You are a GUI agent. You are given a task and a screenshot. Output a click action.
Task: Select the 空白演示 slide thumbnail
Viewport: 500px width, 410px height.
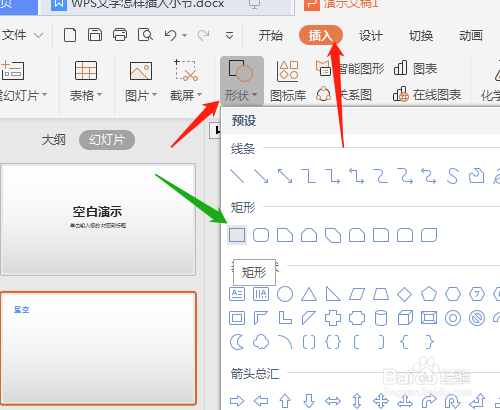pos(98,219)
